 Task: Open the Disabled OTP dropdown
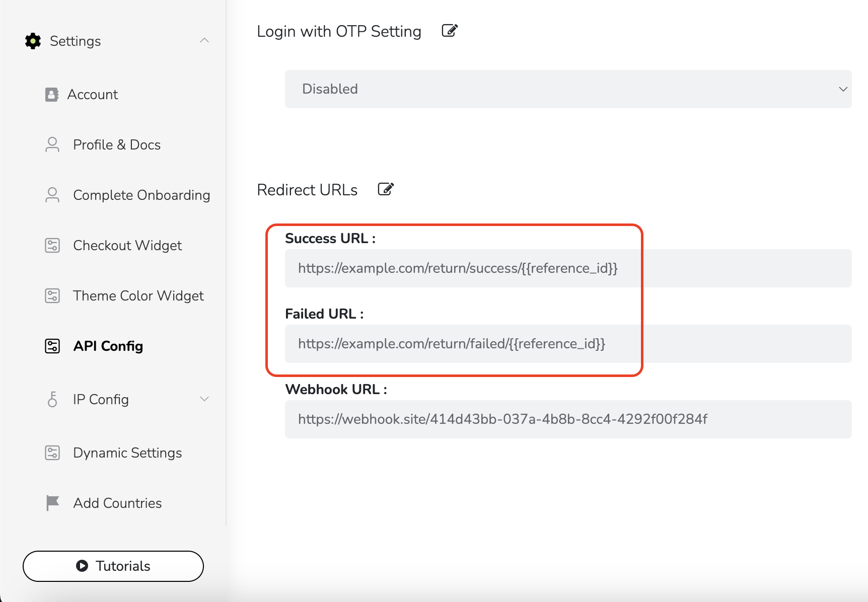[x=568, y=89]
